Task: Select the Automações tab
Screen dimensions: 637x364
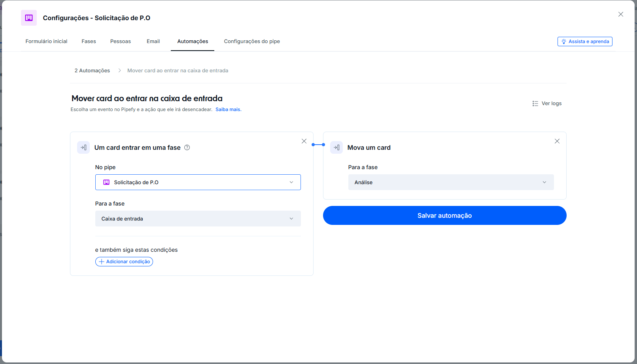Action: tap(193, 41)
